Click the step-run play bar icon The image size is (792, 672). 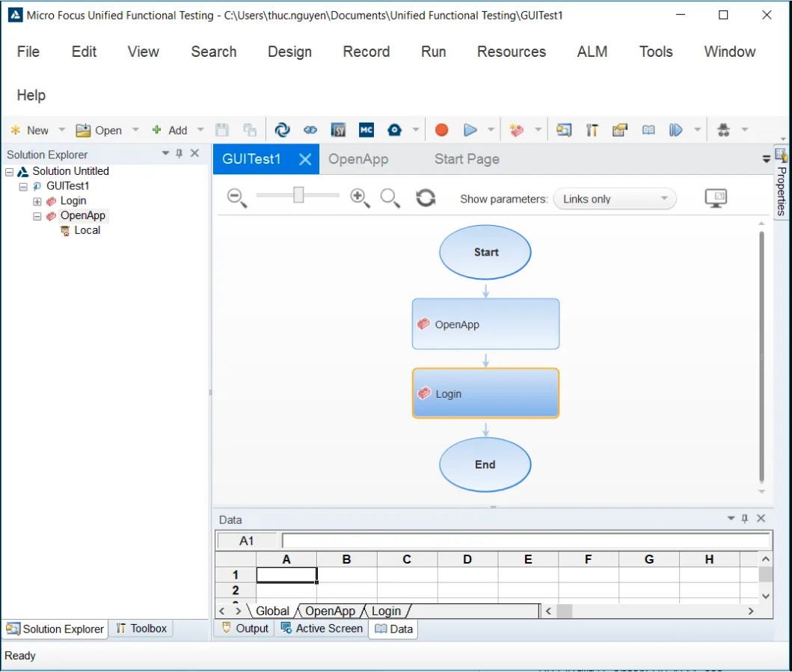(676, 130)
